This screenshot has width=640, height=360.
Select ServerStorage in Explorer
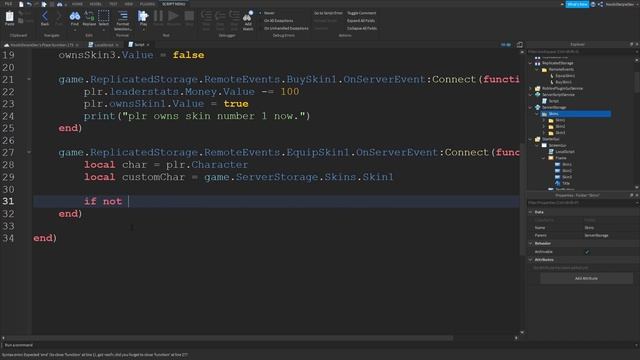pos(554,107)
